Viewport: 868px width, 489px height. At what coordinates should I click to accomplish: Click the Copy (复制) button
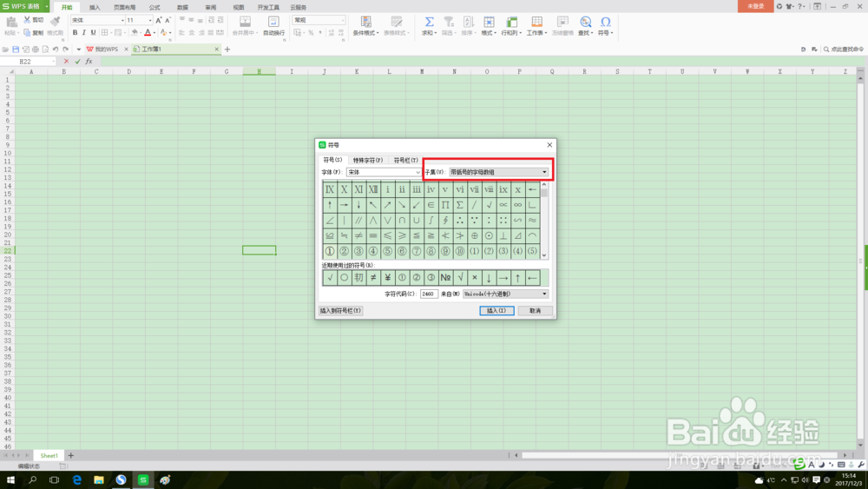tap(33, 33)
